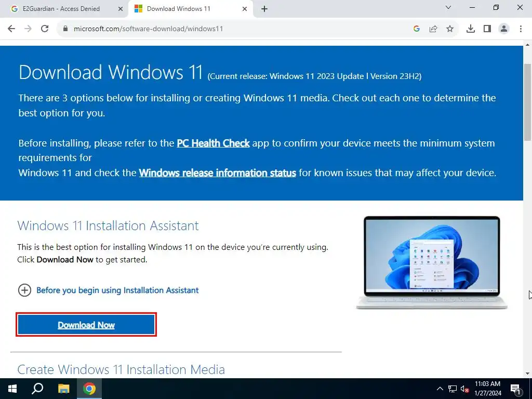Click the Google icon in address bar
This screenshot has width=532, height=399.
pyautogui.click(x=417, y=29)
